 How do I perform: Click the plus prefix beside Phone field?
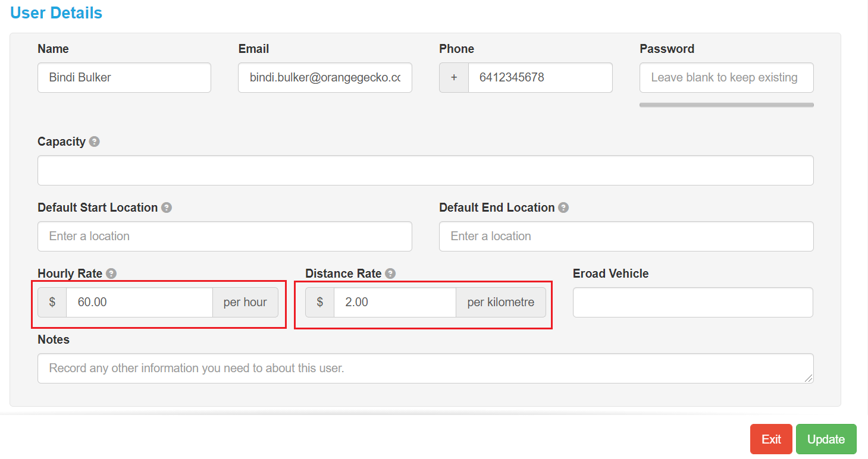454,77
